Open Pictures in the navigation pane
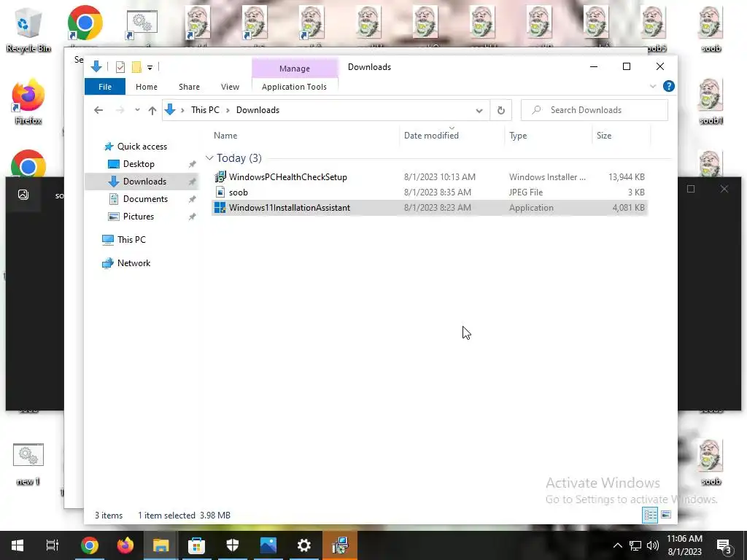The image size is (747, 560). pyautogui.click(x=138, y=216)
